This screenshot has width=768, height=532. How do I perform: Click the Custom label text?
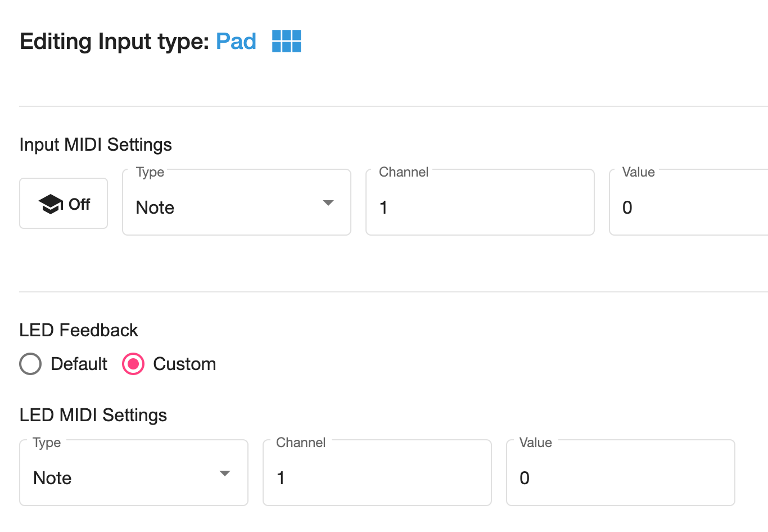[x=184, y=364]
